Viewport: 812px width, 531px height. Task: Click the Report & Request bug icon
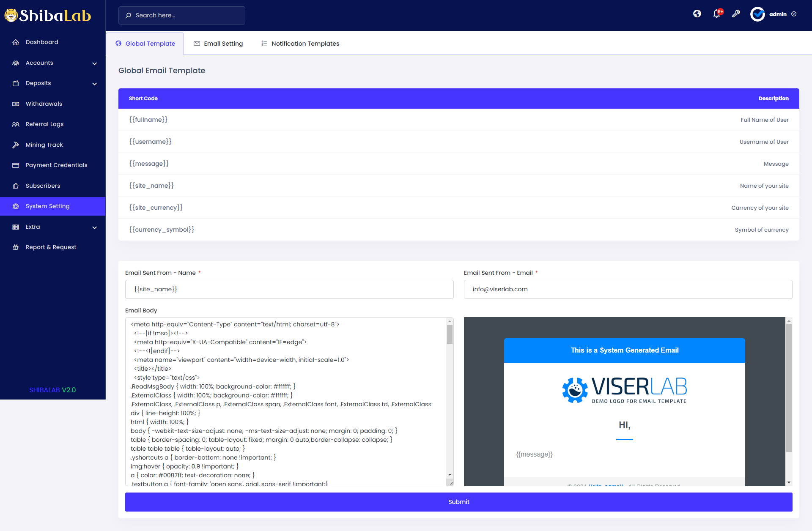tap(16, 247)
